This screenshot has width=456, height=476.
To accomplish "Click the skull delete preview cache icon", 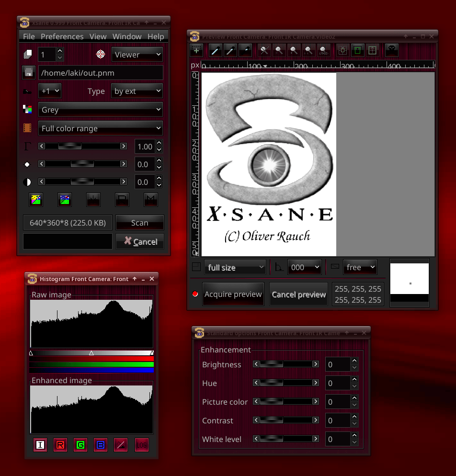I will (x=392, y=50).
